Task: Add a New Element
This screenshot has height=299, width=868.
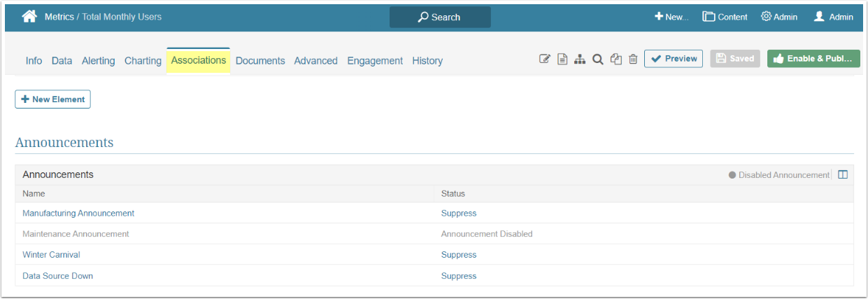Action: point(52,99)
